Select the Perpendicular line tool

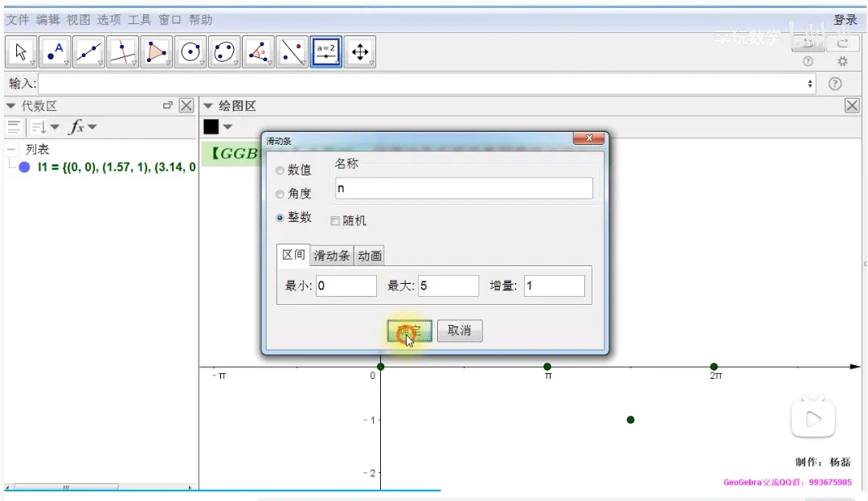(123, 52)
